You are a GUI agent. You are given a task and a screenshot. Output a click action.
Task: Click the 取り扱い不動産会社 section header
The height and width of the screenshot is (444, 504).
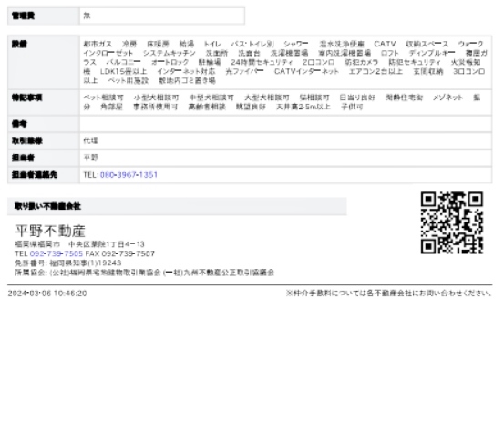click(x=177, y=206)
